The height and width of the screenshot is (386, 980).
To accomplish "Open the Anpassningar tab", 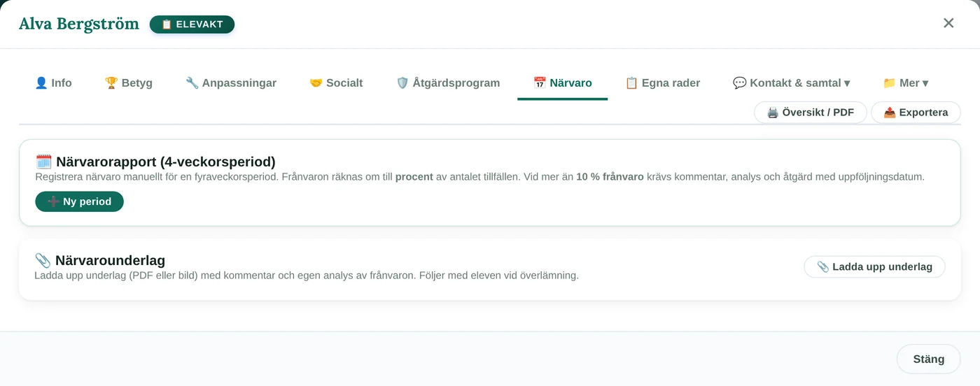I will coord(231,83).
